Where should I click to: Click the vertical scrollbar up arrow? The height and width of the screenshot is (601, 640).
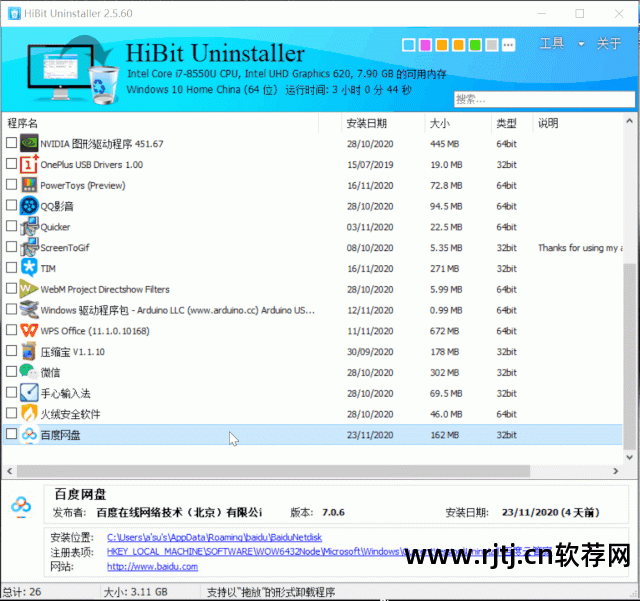click(x=629, y=121)
